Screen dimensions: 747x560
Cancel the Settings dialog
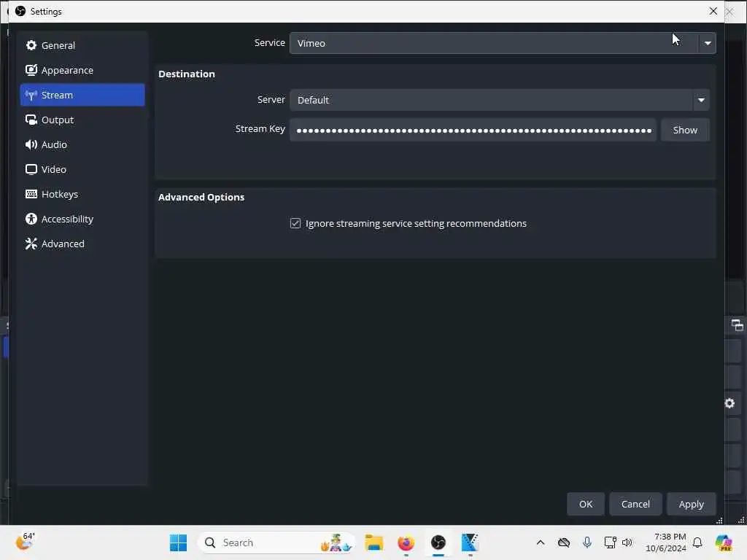click(635, 504)
